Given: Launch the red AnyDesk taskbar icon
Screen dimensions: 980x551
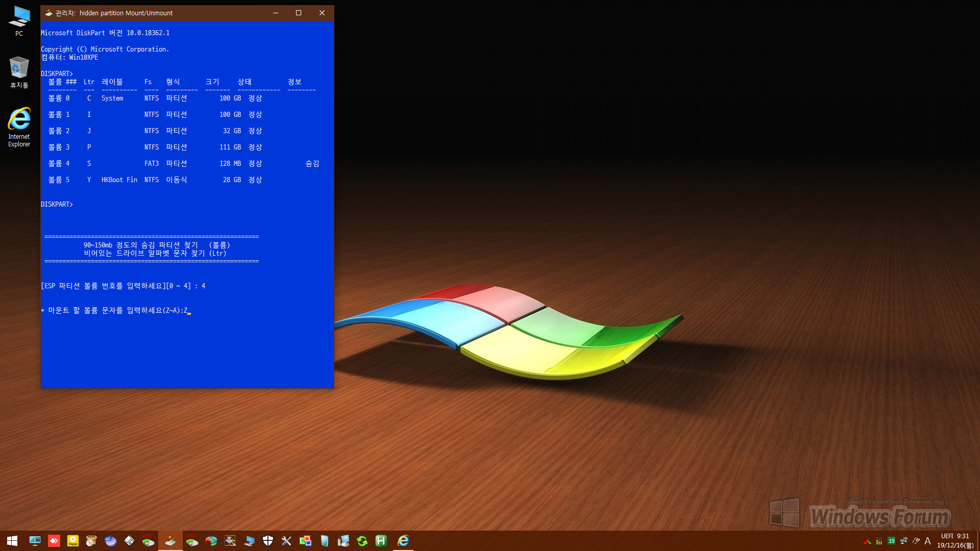Looking at the screenshot, I should (54, 541).
